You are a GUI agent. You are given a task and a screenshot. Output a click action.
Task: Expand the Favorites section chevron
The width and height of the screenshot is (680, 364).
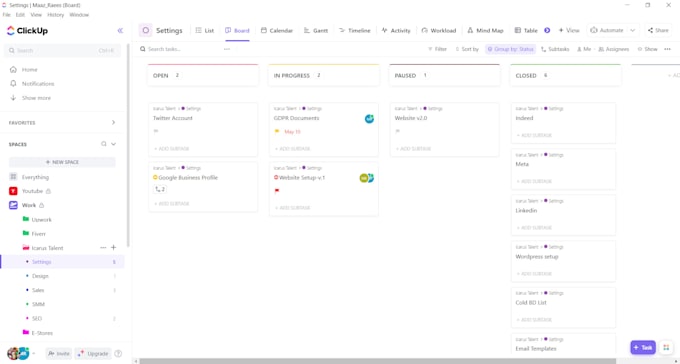[x=113, y=123]
